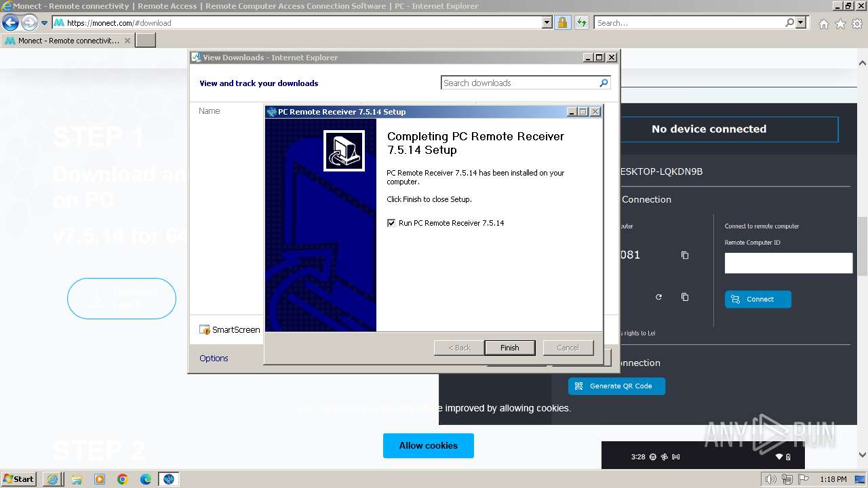Copy the computer ID ending in 081
Viewport: 868px width, 488px height.
(685, 255)
